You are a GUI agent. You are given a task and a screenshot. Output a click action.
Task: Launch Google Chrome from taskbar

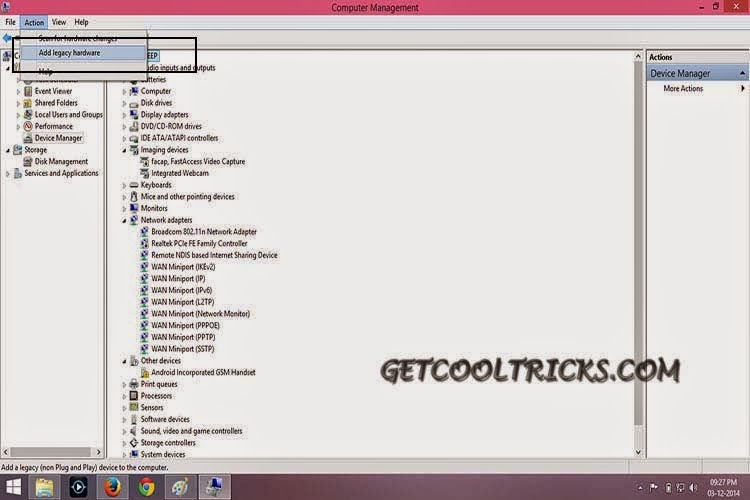pos(147,487)
